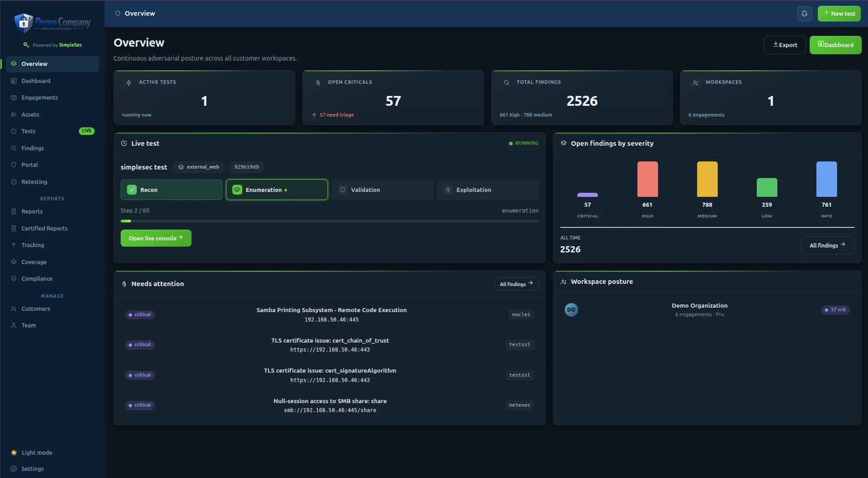
Task: Click the yellow Medium severity bar
Action: (707, 179)
